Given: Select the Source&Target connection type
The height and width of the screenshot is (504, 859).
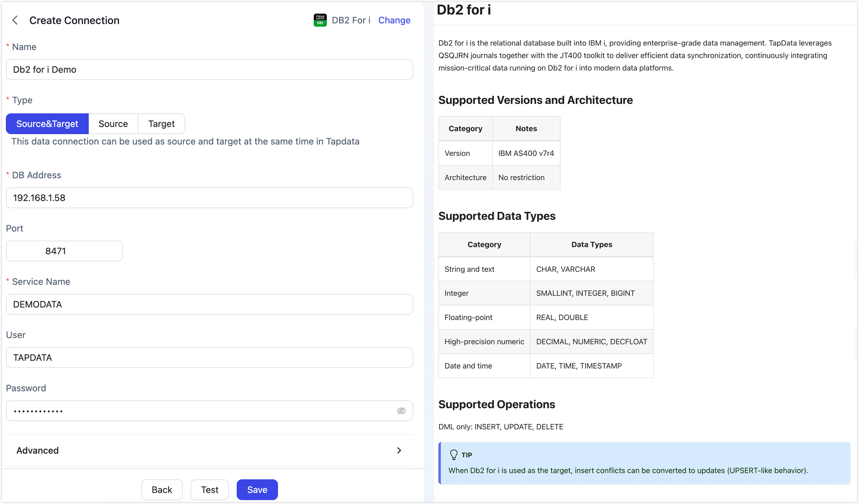Looking at the screenshot, I should click(x=47, y=124).
